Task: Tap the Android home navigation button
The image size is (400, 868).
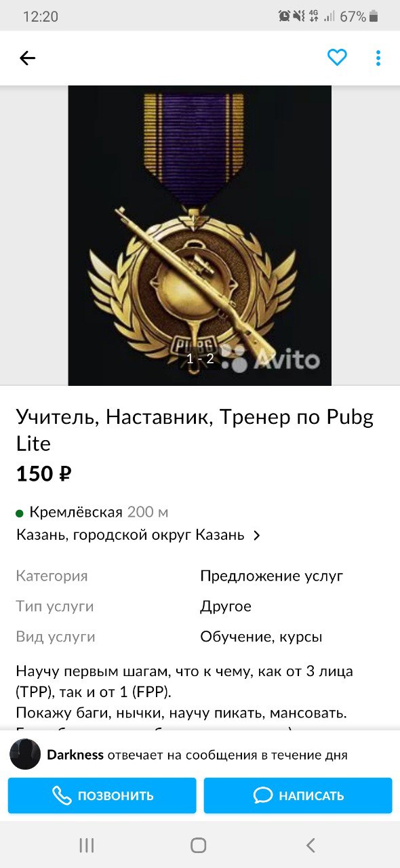Action: click(199, 845)
